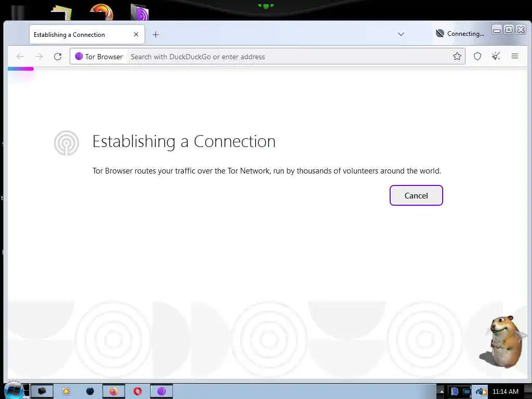The image size is (532, 399).
Task: Select the Establishing a Connection tab
Action: pyautogui.click(x=87, y=35)
